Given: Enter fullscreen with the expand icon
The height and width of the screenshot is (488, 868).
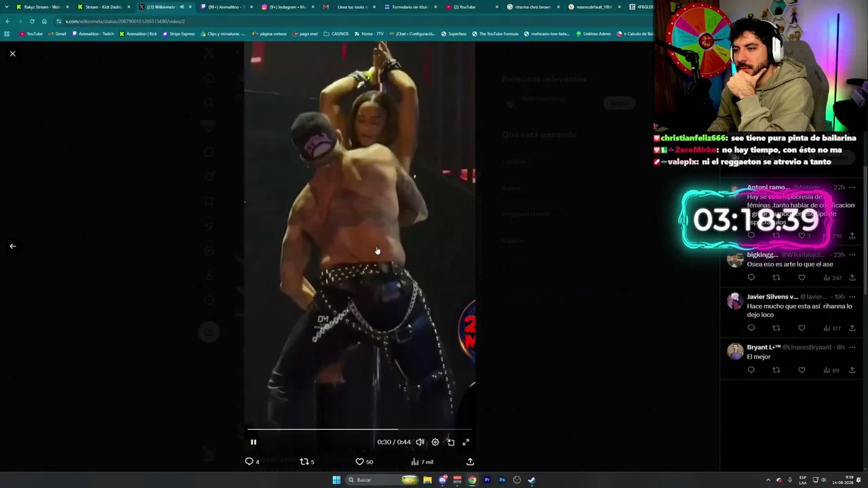Looking at the screenshot, I should pyautogui.click(x=466, y=442).
